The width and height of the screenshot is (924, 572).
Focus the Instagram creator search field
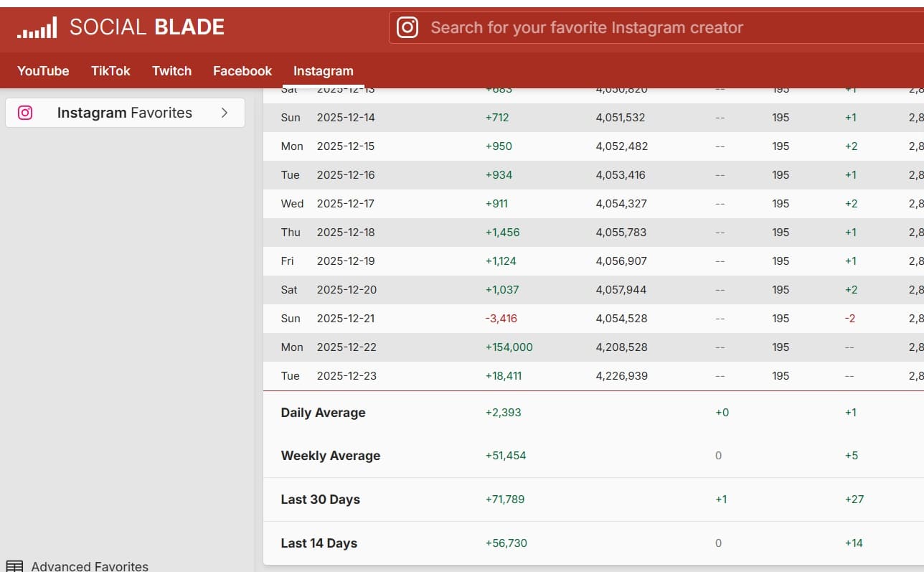[x=646, y=28]
